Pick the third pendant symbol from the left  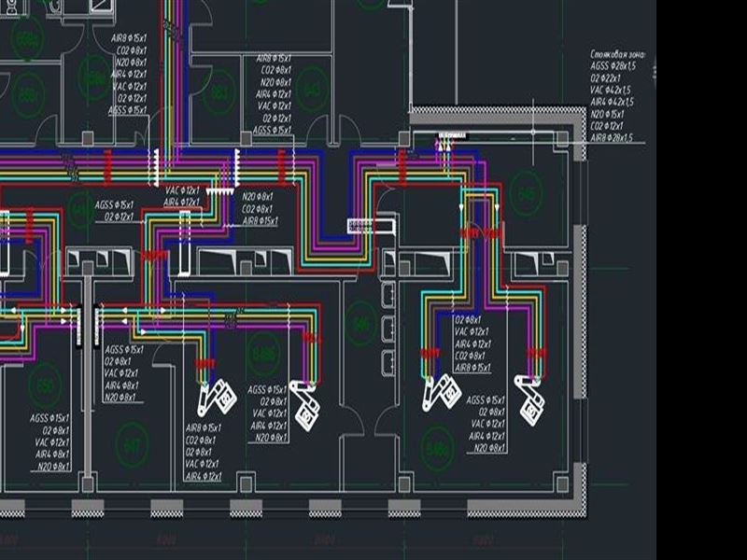click(x=439, y=393)
